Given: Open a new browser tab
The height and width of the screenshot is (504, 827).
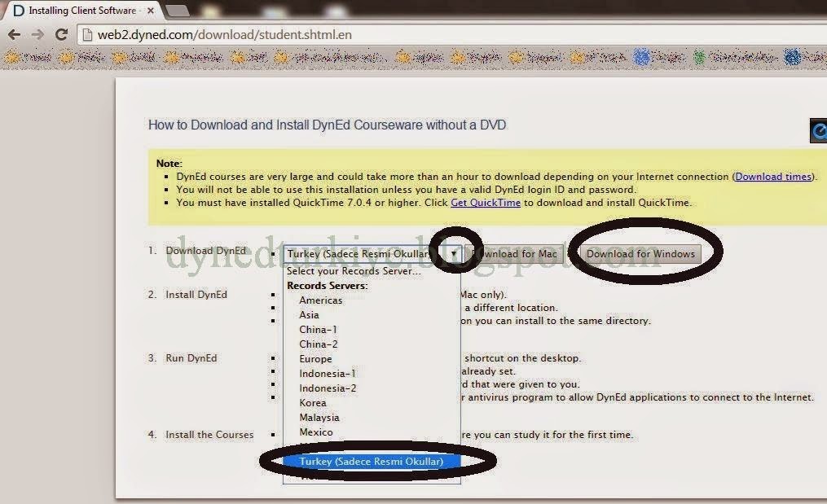Looking at the screenshot, I should [178, 11].
